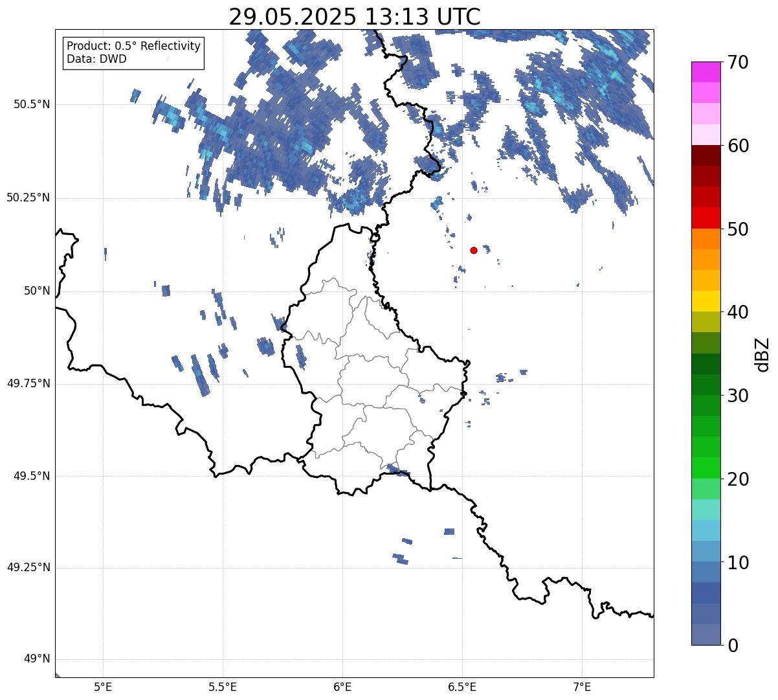The image size is (778, 700).
Task: Click the 49.25°N latitude label
Action: [x=28, y=568]
